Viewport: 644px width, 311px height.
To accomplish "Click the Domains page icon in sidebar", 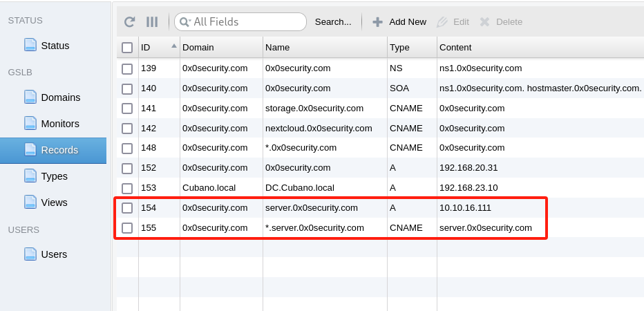I will click(x=30, y=97).
